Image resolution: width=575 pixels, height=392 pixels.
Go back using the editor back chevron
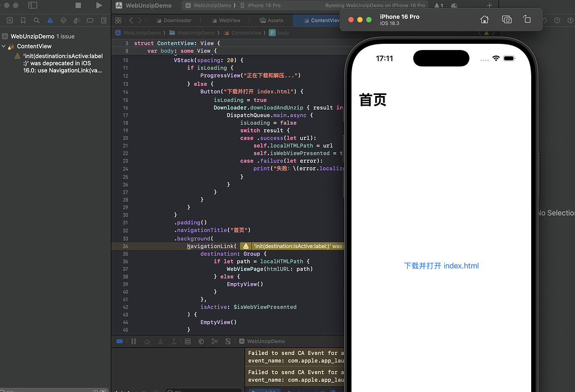point(132,20)
